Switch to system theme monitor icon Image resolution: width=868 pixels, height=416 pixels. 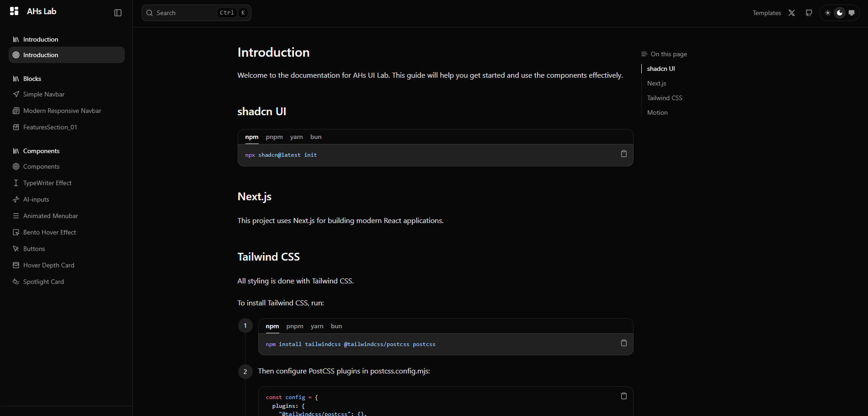852,13
